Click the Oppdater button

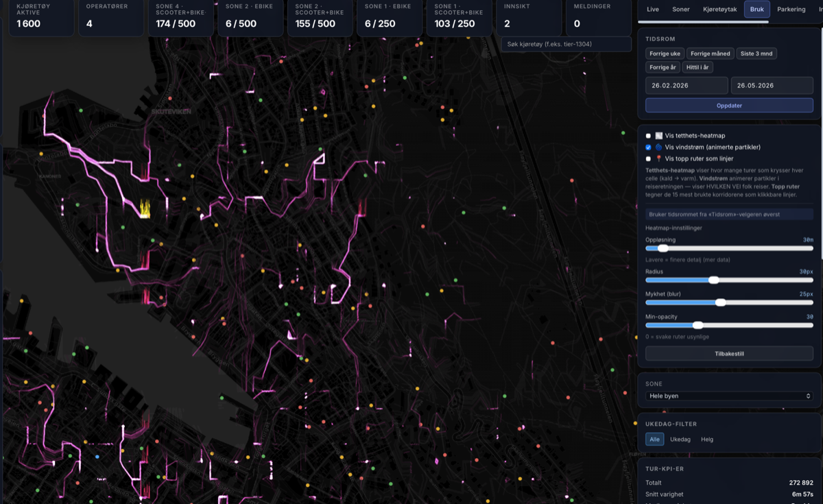[729, 106]
